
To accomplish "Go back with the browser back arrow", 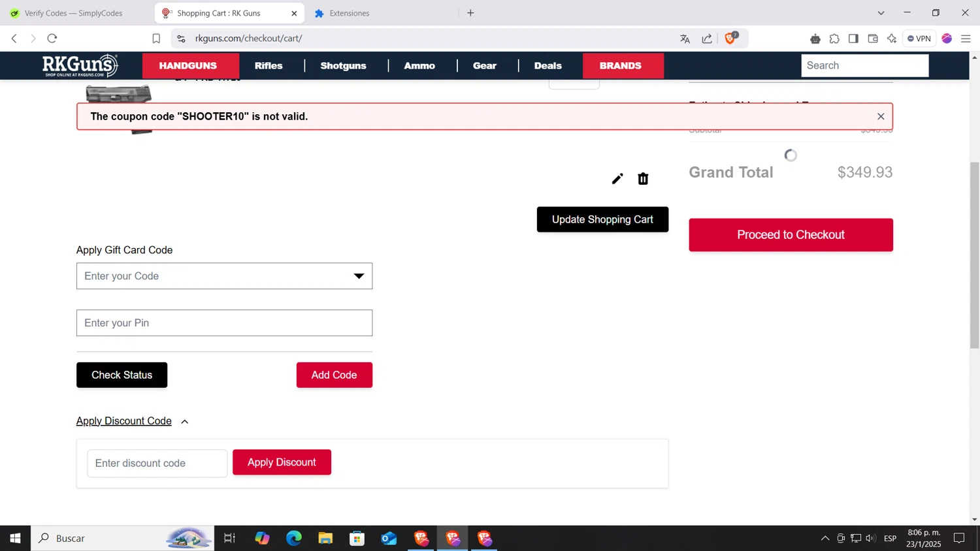I will click(14, 39).
